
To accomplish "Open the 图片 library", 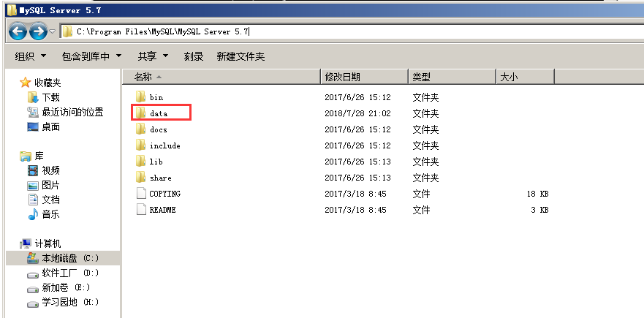I will pos(50,185).
